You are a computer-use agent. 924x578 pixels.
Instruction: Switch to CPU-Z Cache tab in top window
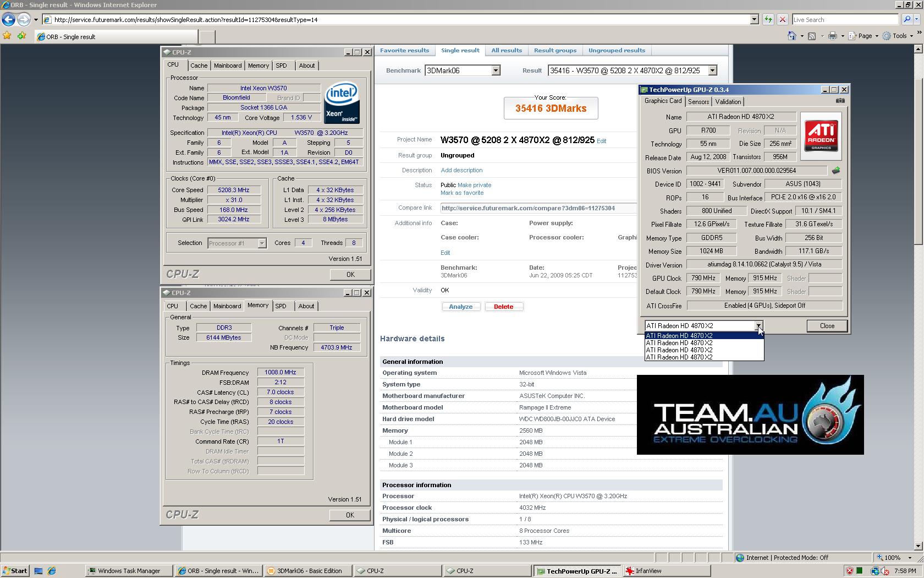199,66
